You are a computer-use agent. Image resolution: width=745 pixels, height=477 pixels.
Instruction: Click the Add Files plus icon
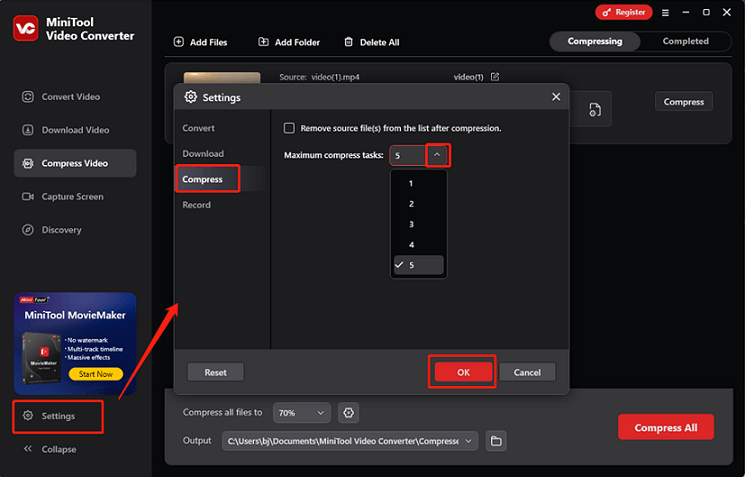(x=179, y=42)
